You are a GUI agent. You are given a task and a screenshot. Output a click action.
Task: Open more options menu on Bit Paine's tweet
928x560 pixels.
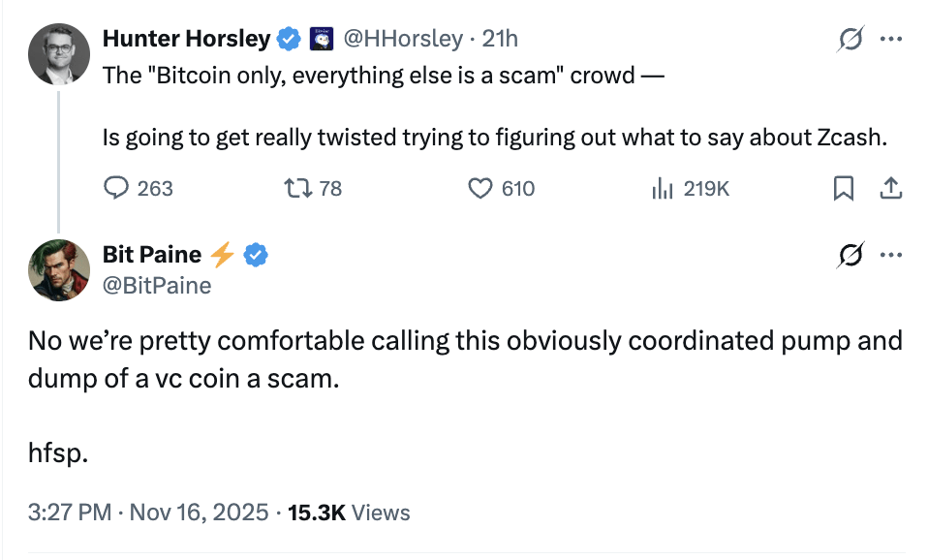(890, 255)
